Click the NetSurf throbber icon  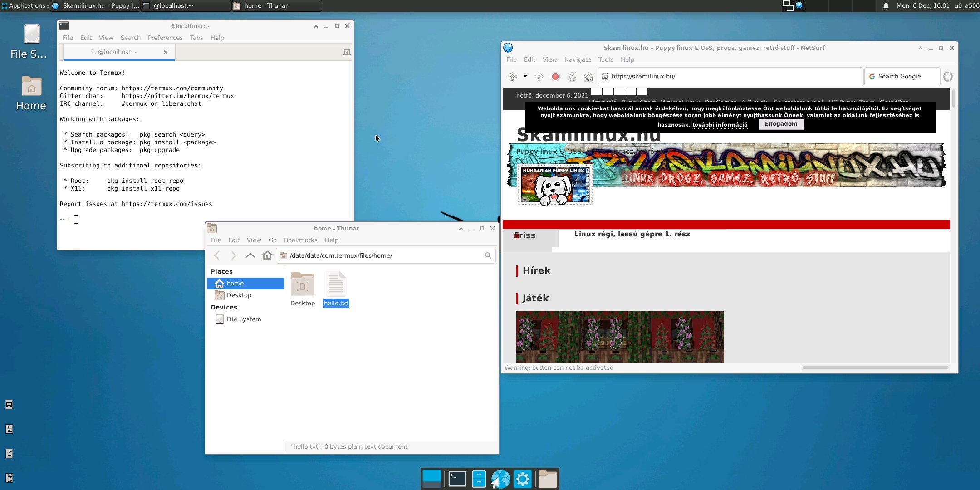(x=948, y=77)
